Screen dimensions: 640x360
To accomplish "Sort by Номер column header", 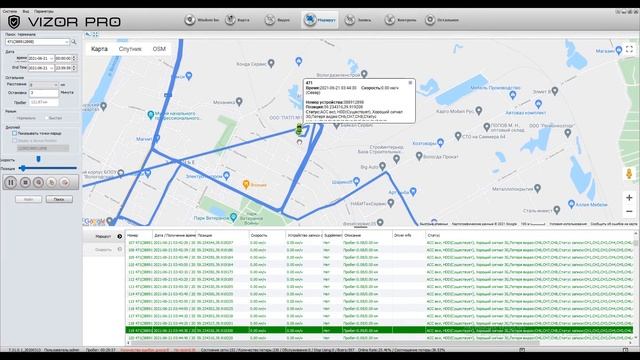I will point(139,236).
